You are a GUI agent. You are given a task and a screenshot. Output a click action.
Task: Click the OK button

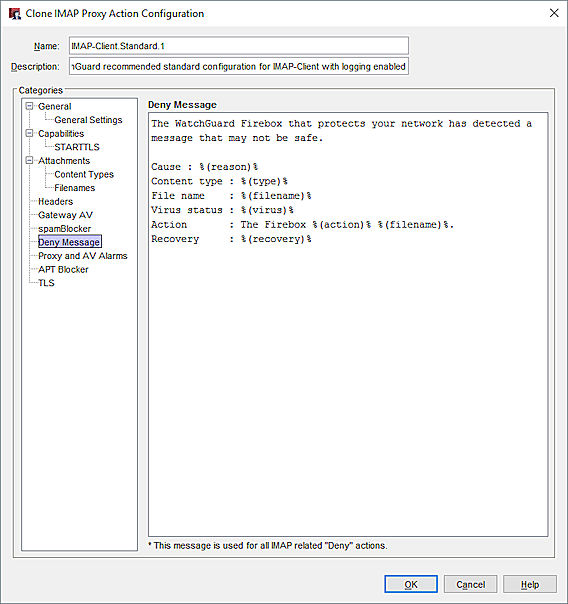click(411, 584)
